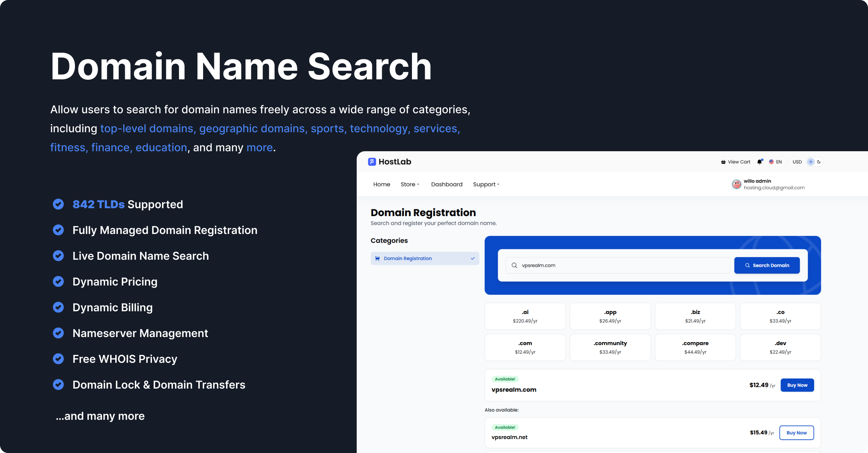Click the HostLab logo icon
The image size is (868, 453).
(372, 162)
